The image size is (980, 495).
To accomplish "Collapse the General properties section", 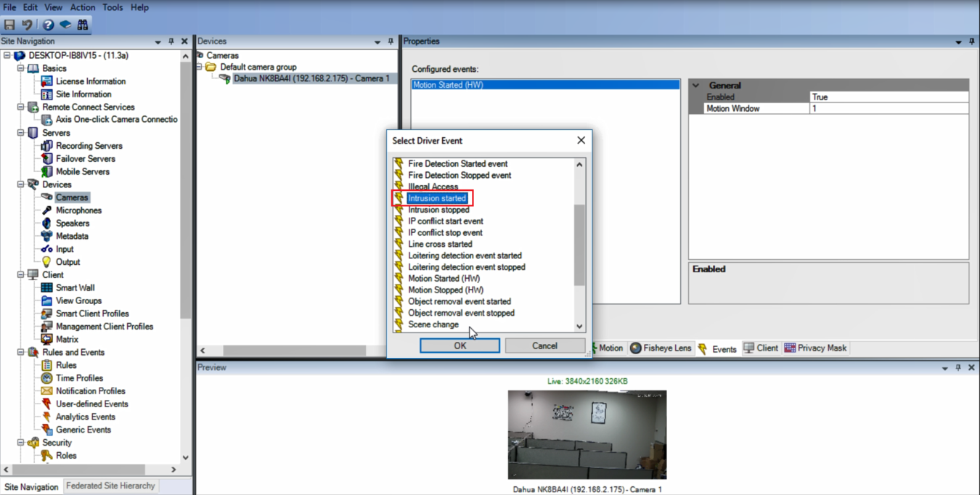I will pyautogui.click(x=696, y=86).
